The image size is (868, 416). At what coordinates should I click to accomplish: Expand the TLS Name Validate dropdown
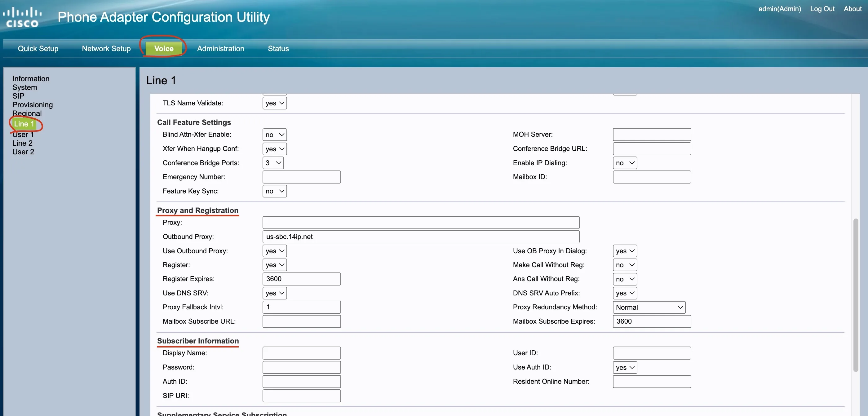(x=275, y=103)
